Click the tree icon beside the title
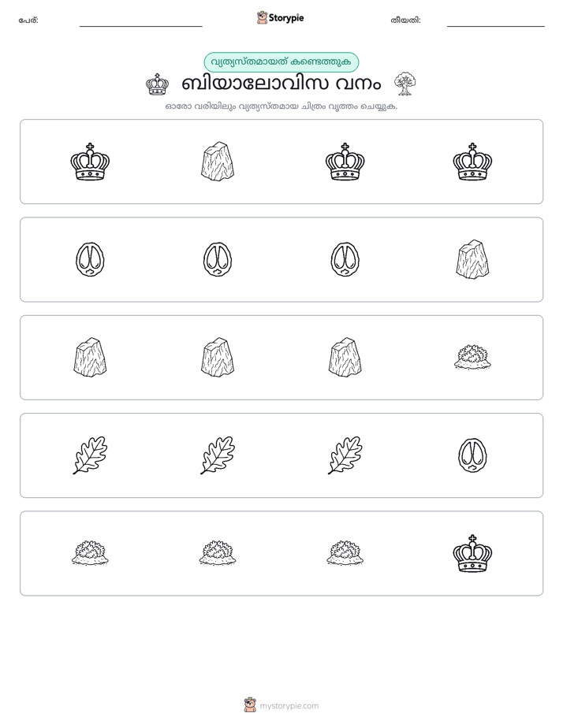 pos(405,84)
